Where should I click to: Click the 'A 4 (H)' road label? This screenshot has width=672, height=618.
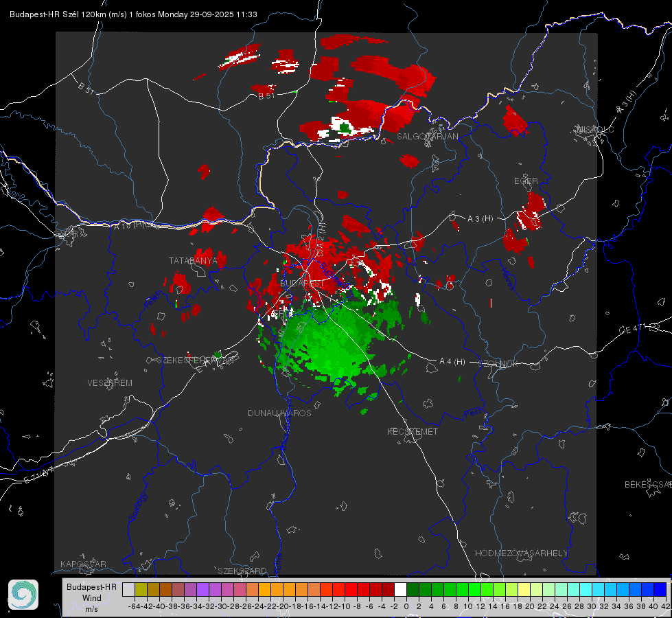coord(452,362)
